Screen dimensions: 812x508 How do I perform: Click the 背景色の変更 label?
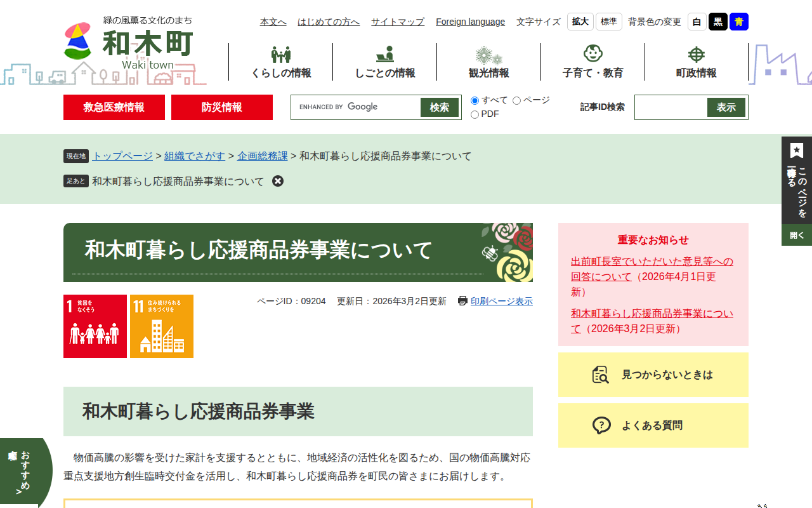pos(655,22)
